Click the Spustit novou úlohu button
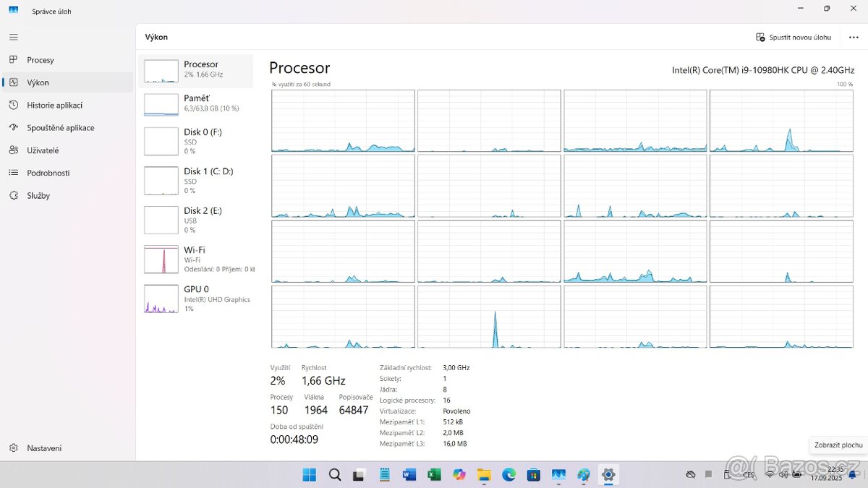868x488 pixels. click(791, 37)
